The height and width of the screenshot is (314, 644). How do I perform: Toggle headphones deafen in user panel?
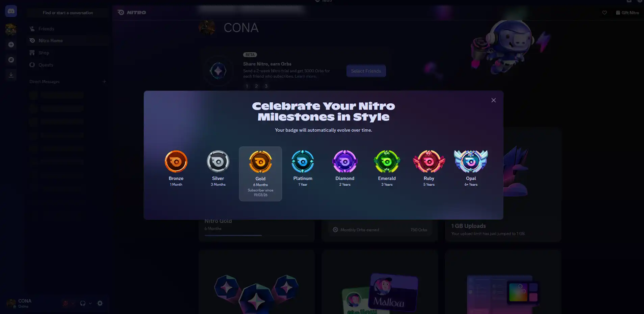click(83, 303)
